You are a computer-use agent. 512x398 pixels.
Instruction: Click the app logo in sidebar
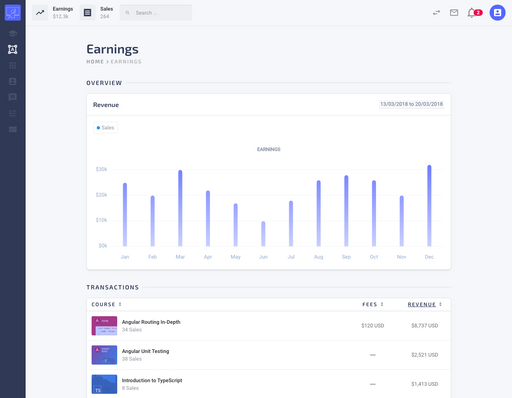pyautogui.click(x=13, y=13)
